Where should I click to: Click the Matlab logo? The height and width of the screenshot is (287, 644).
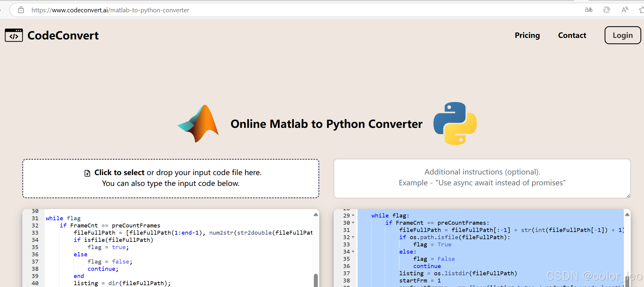(x=198, y=123)
